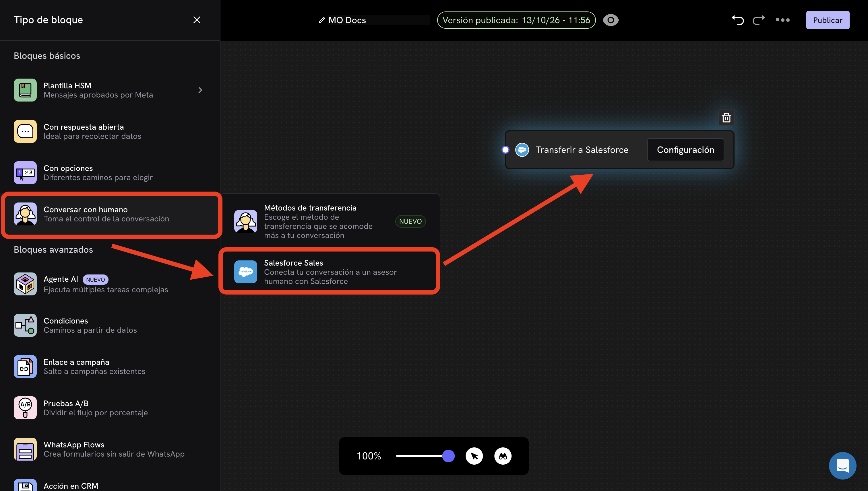868x491 pixels.
Task: Click the block's input connector dot
Action: 505,150
